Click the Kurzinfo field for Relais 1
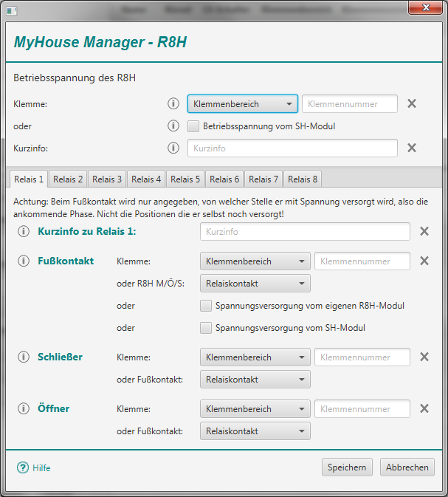This screenshot has width=448, height=497. pos(304,232)
